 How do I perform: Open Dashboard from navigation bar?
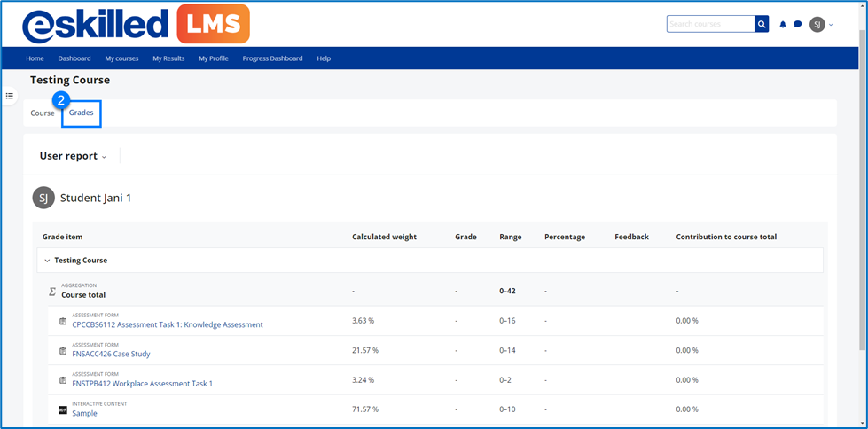74,58
